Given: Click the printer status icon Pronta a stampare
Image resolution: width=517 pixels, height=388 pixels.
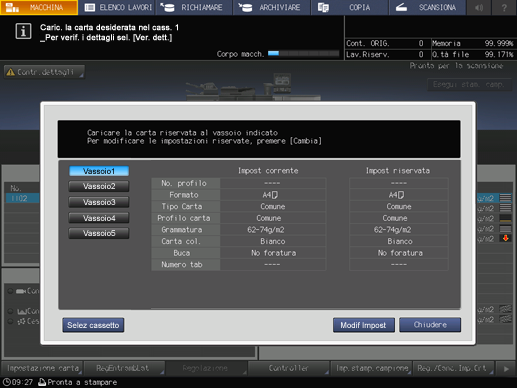Looking at the screenshot, I should pyautogui.click(x=42, y=382).
